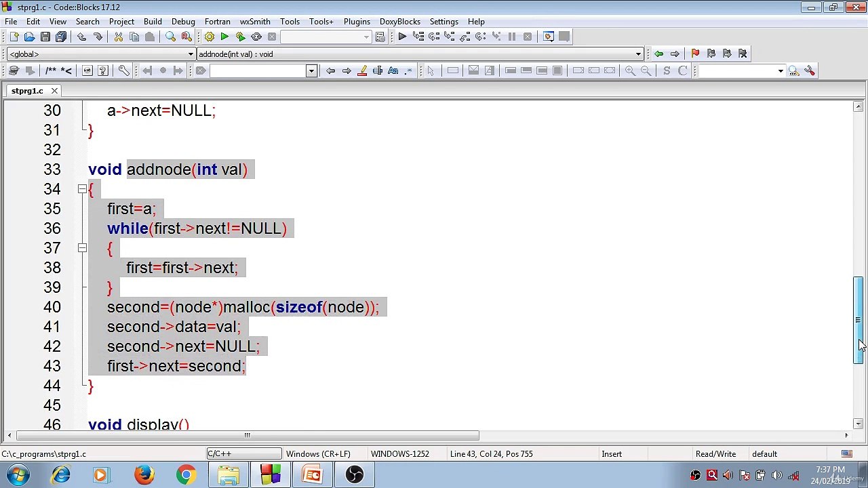Click the Cut scissors icon
868x488 pixels.
click(x=118, y=37)
